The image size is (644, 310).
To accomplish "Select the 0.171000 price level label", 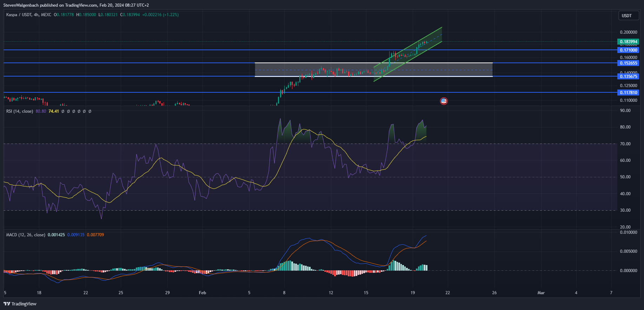I will pos(628,50).
